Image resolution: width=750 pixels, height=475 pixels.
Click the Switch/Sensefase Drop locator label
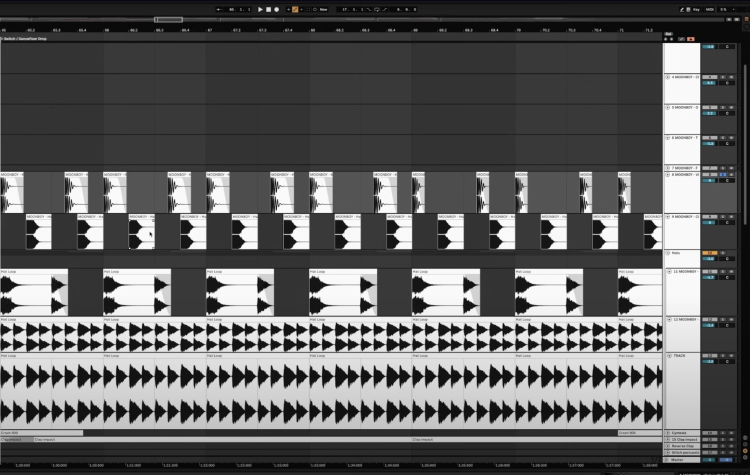pyautogui.click(x=25, y=37)
